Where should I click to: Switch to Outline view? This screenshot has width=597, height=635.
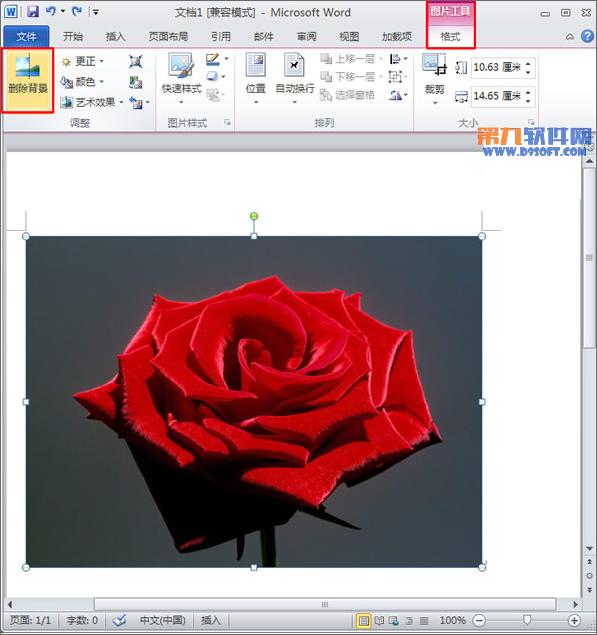(x=409, y=620)
